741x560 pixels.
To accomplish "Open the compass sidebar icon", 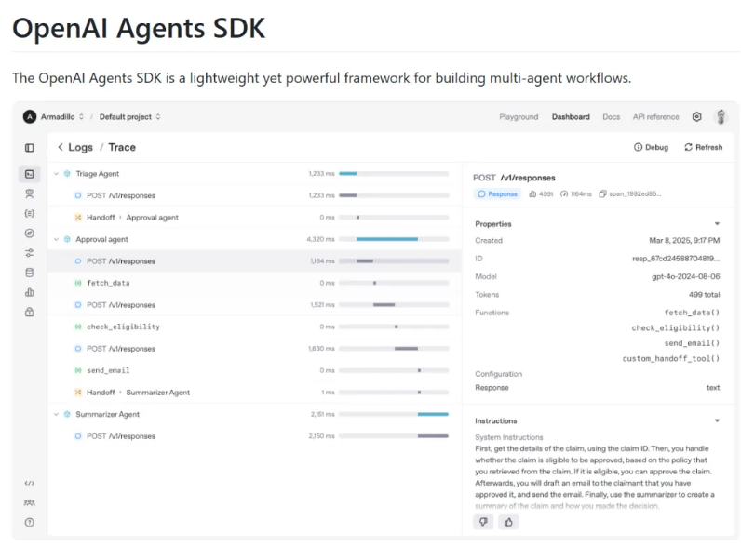I will pyautogui.click(x=29, y=233).
